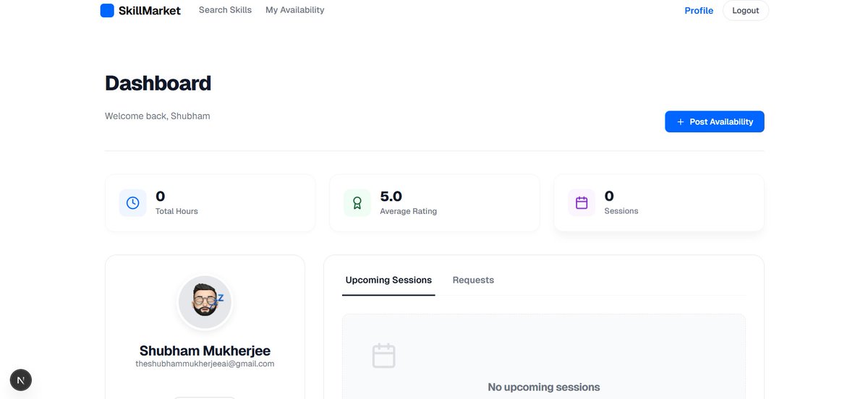The width and height of the screenshot is (868, 399).
Task: Open the Profile link
Action: pyautogui.click(x=699, y=10)
